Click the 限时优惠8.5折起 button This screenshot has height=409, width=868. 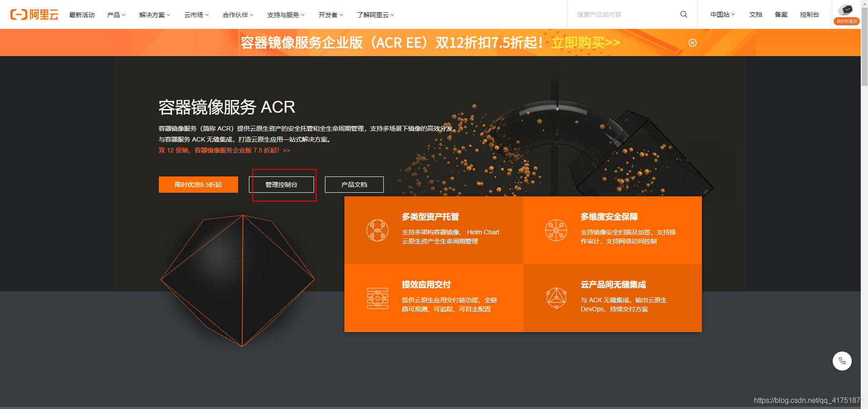tap(198, 185)
